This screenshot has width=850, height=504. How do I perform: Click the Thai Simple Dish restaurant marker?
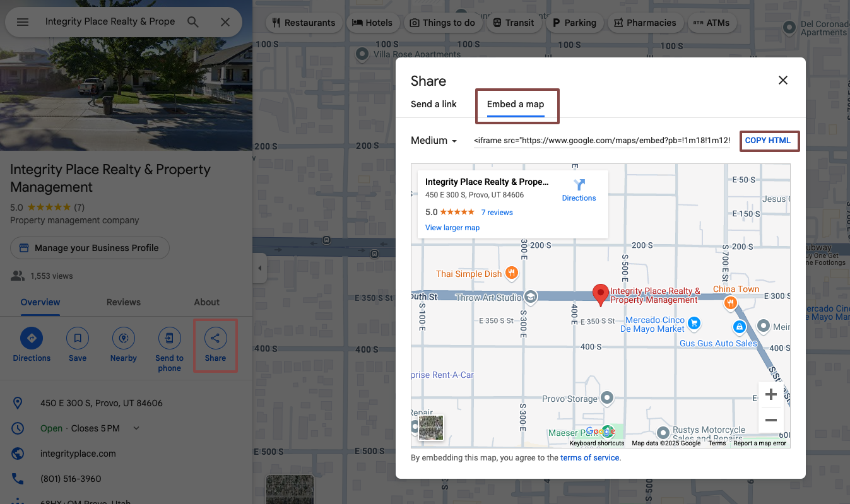(512, 273)
